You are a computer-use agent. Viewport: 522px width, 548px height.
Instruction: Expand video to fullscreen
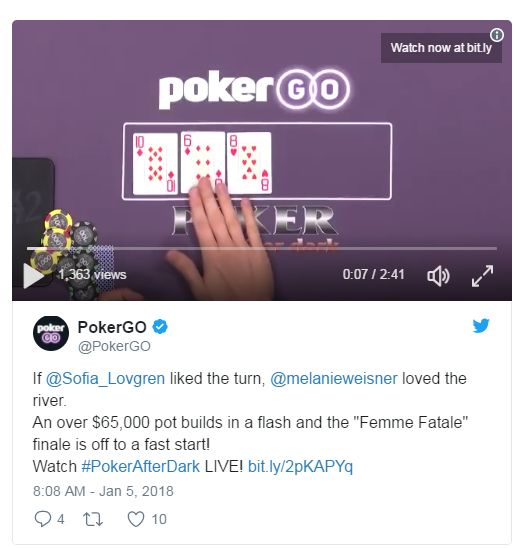point(482,276)
